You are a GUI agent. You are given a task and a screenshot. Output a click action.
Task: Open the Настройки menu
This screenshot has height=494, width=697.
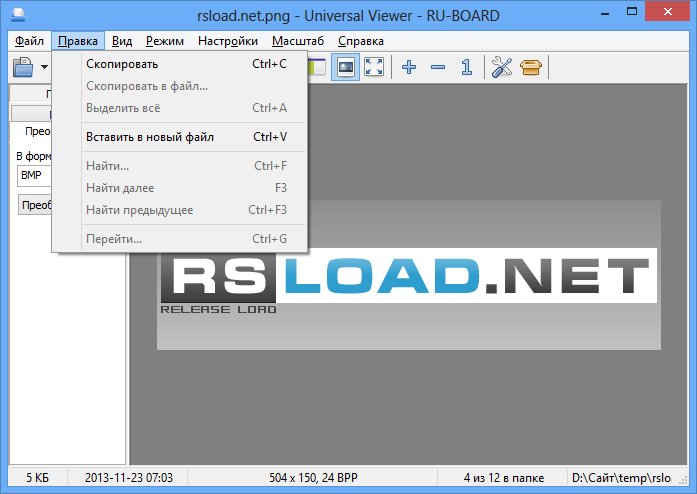click(x=228, y=41)
